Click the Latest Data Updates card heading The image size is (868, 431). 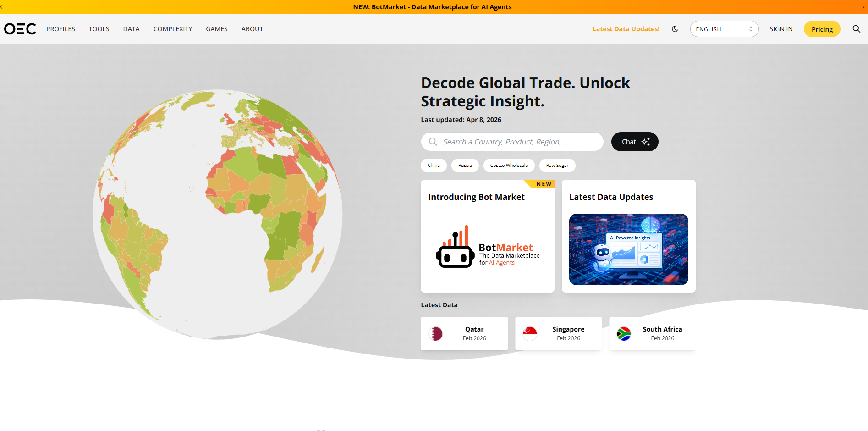(611, 197)
